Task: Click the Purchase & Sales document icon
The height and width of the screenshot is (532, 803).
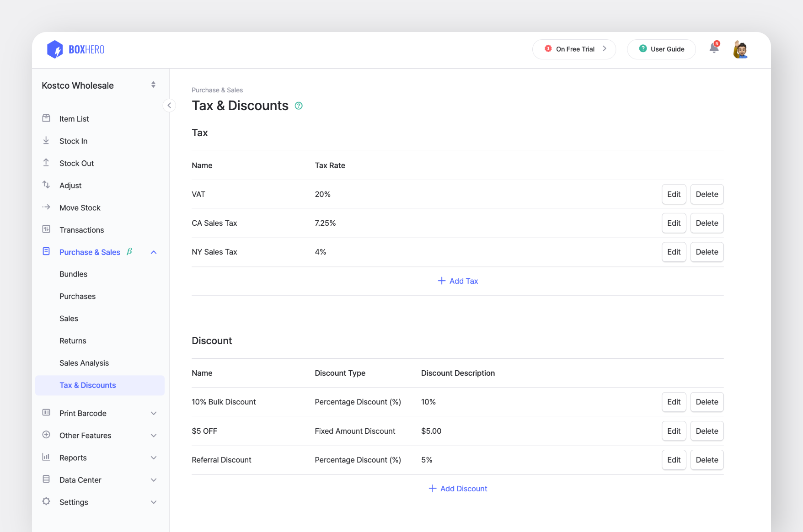Action: 46,251
